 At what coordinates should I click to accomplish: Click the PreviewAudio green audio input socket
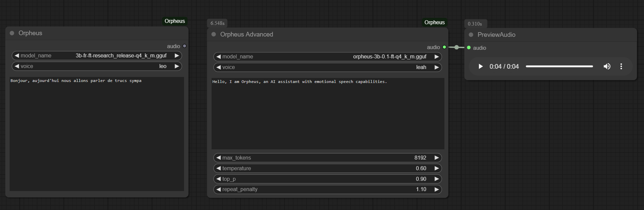click(x=469, y=48)
